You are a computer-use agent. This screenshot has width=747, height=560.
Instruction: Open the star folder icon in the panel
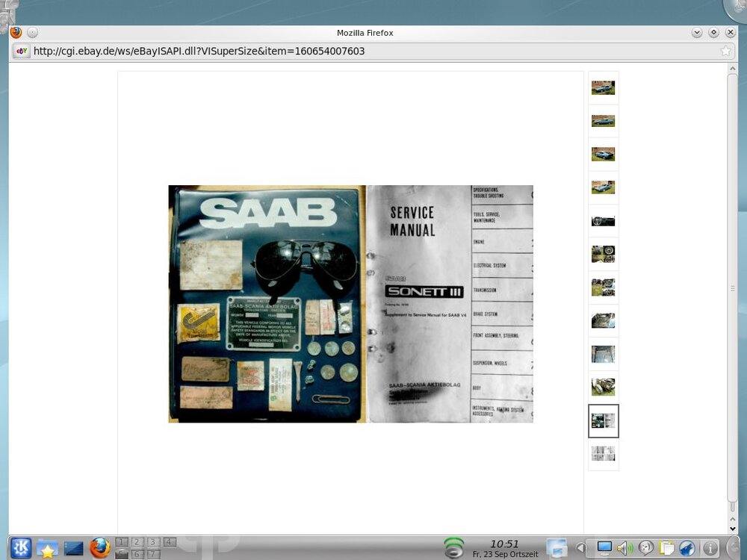click(x=48, y=548)
